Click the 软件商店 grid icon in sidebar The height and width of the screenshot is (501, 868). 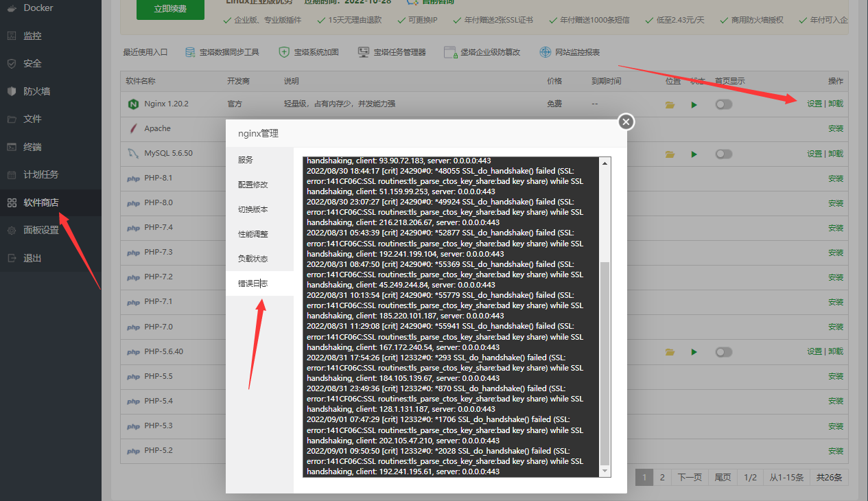click(x=11, y=202)
